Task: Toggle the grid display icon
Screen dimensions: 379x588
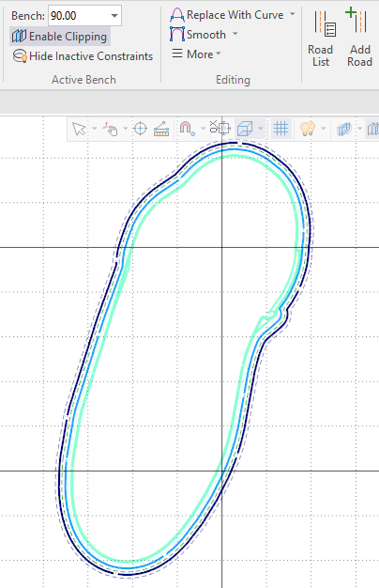Action: click(x=280, y=129)
